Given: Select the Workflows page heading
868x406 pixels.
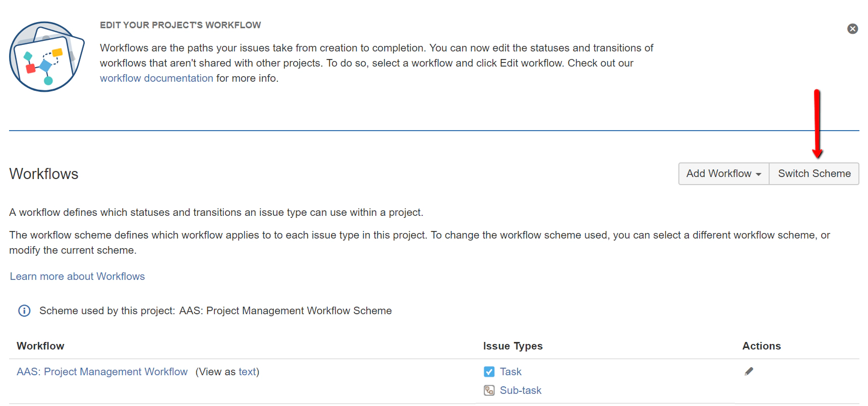Looking at the screenshot, I should 44,174.
